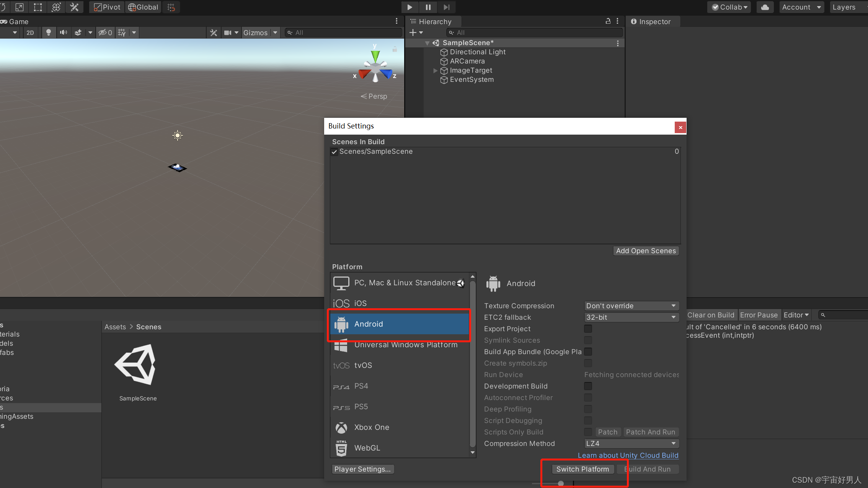The width and height of the screenshot is (868, 488).
Task: Enable the Export Project checkbox
Action: click(588, 329)
